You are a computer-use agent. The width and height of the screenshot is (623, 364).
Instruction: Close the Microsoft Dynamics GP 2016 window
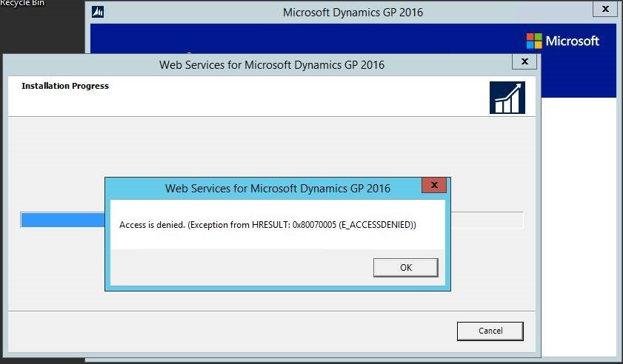tap(603, 11)
